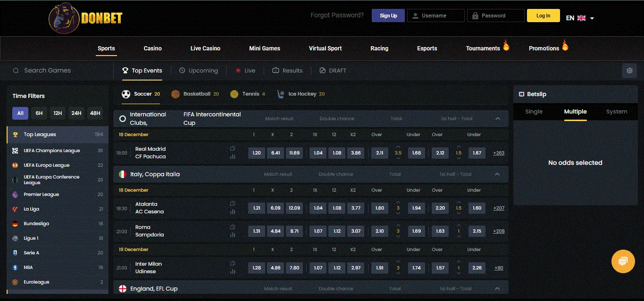Open the live chat support bubble
The height and width of the screenshot is (301, 644).
(x=623, y=261)
